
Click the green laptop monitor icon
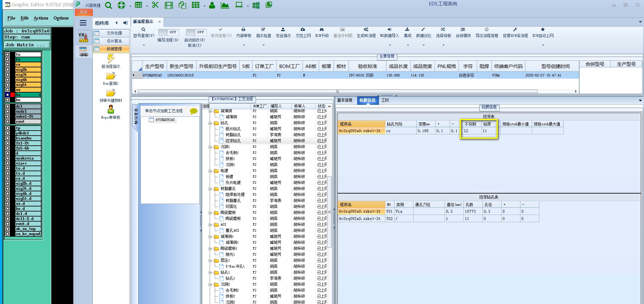[239, 5]
